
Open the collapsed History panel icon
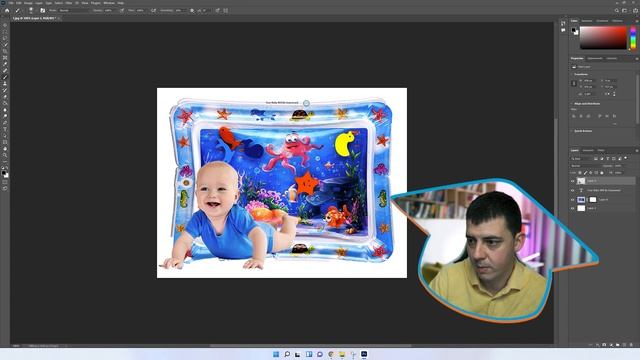[563, 23]
